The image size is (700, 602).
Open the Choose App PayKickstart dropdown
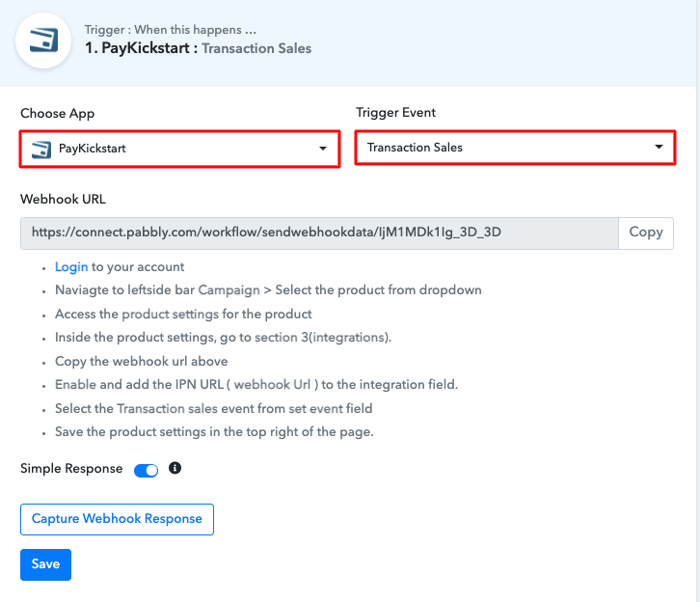180,149
